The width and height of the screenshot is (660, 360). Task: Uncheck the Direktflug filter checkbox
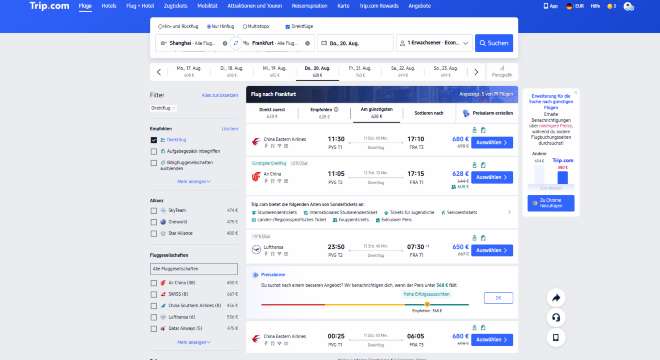point(154,140)
